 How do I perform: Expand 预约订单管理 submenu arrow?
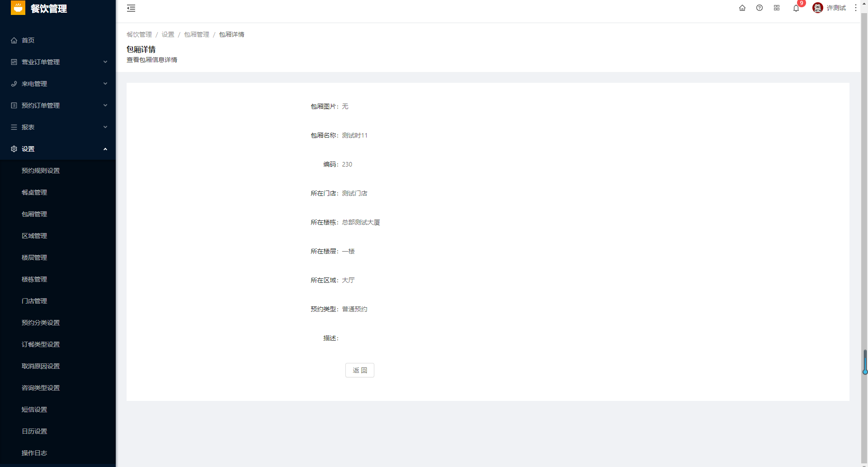click(105, 105)
